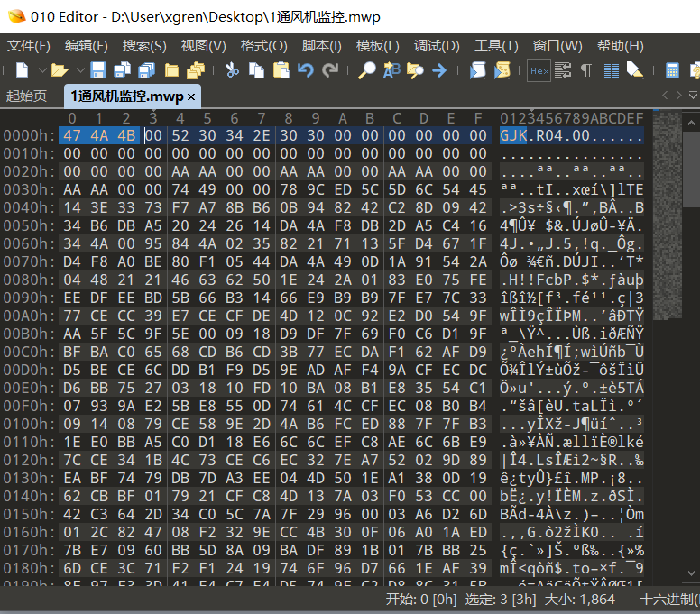
Task: Create a new file with the New icon
Action: (22, 70)
